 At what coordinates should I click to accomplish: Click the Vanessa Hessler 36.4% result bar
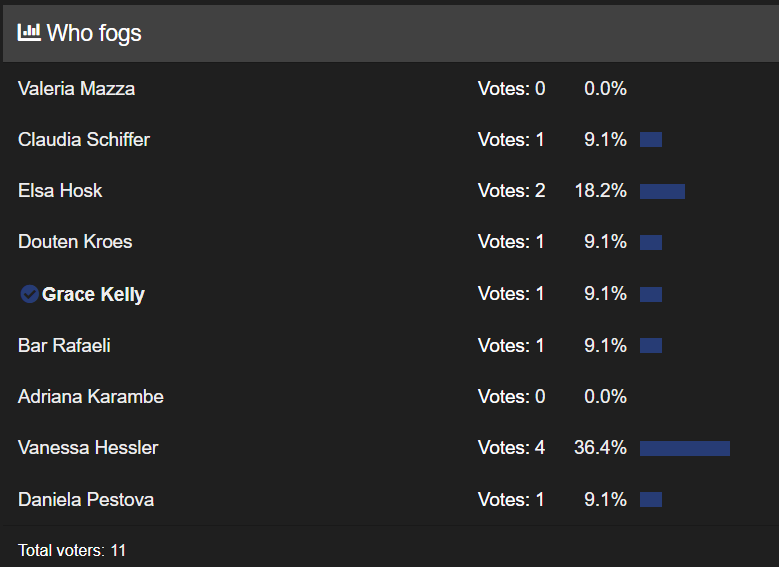pos(685,448)
